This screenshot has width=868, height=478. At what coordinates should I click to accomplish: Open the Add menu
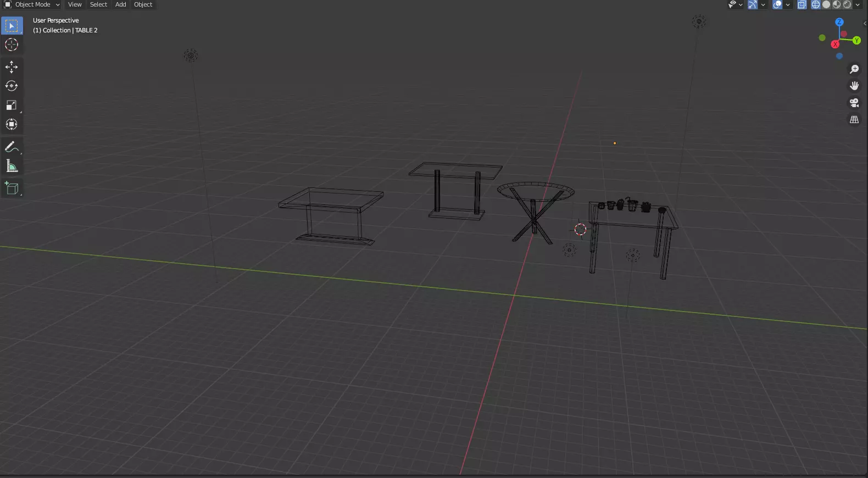tap(121, 4)
